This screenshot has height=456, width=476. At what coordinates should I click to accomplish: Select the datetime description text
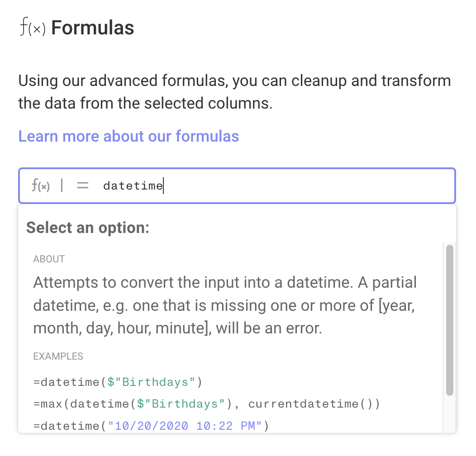coord(225,305)
